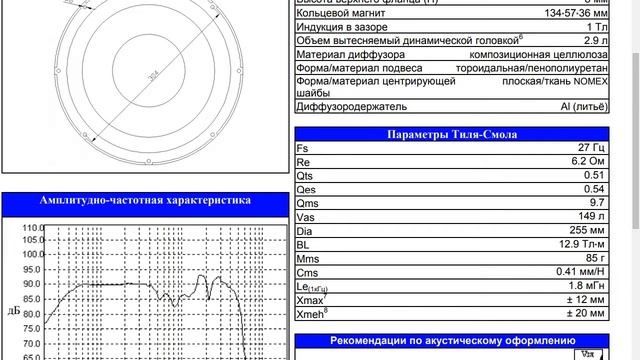Click the value 'плоская/ткань NOMEX'
The image size is (640, 360).
click(x=555, y=81)
